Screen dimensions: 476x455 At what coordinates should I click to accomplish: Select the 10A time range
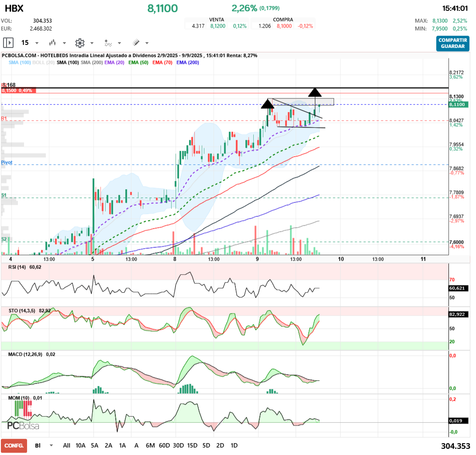[x=80, y=445]
